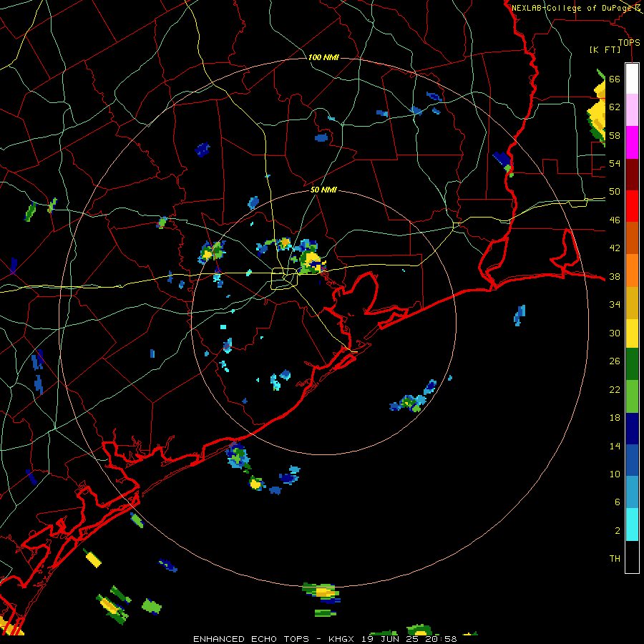Click the 42 legend value
The image size is (644, 644).
point(615,248)
